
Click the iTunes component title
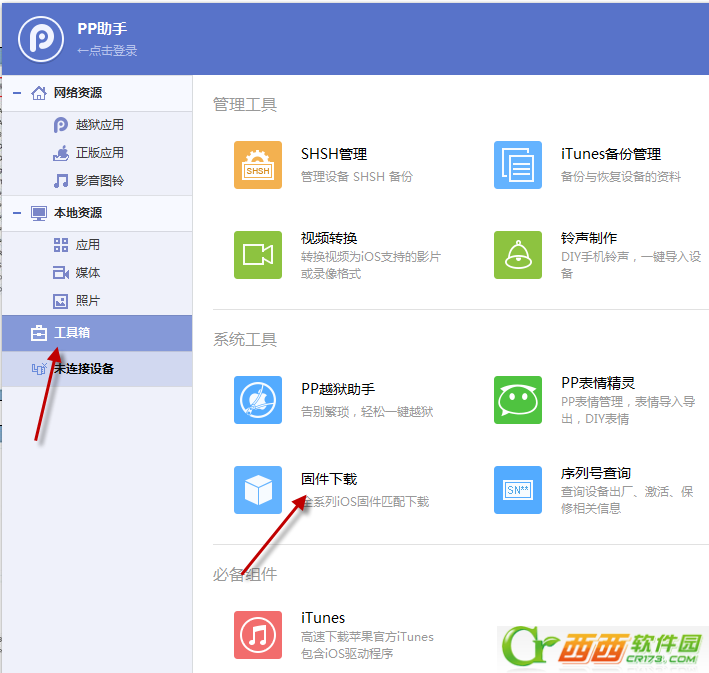(323, 618)
